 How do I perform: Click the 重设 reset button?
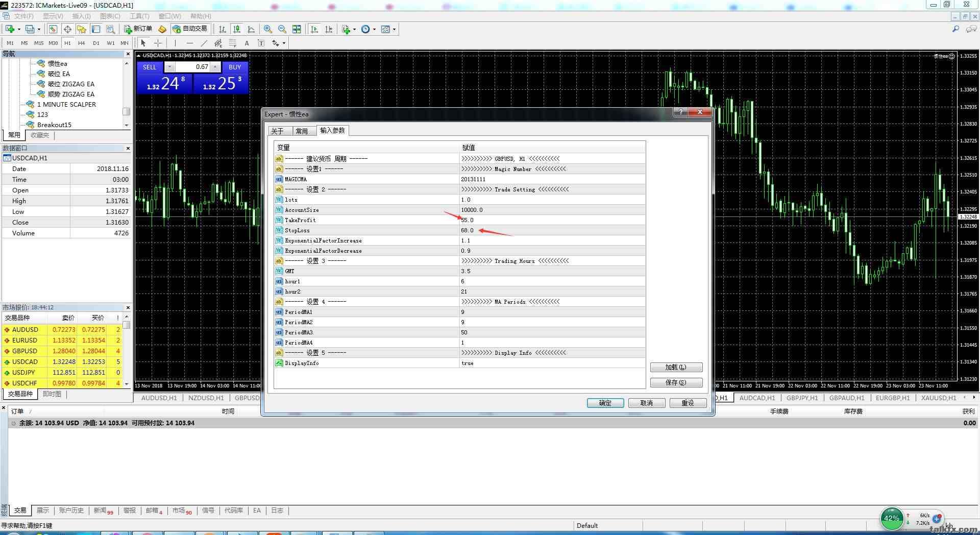click(x=688, y=403)
